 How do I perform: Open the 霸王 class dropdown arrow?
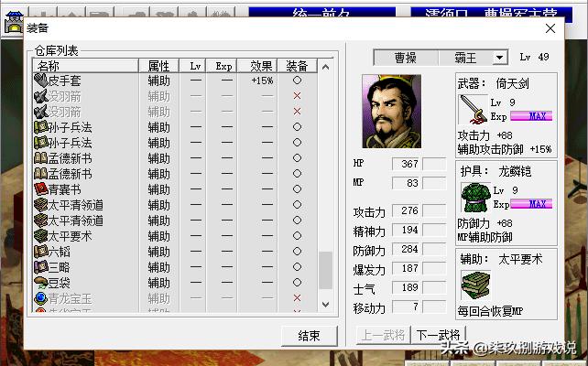(499, 58)
